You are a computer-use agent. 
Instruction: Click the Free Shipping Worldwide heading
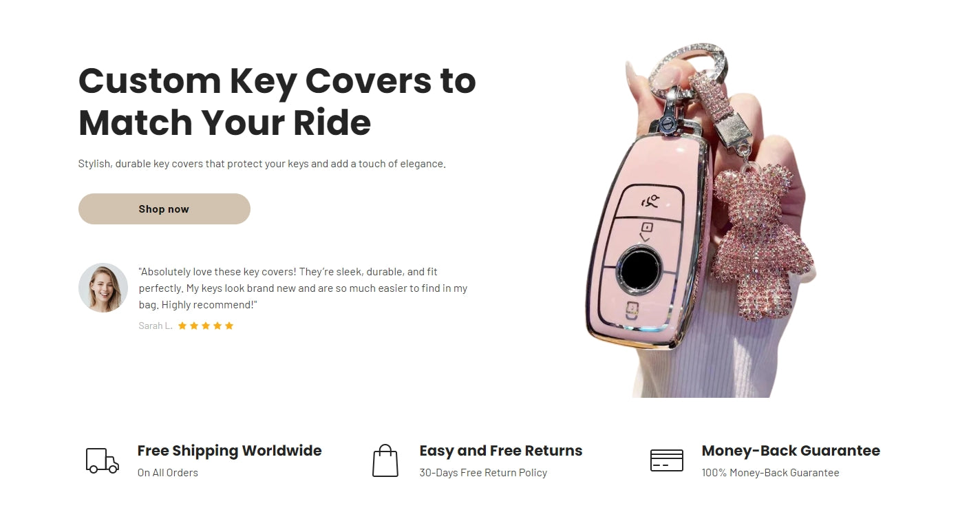click(229, 451)
